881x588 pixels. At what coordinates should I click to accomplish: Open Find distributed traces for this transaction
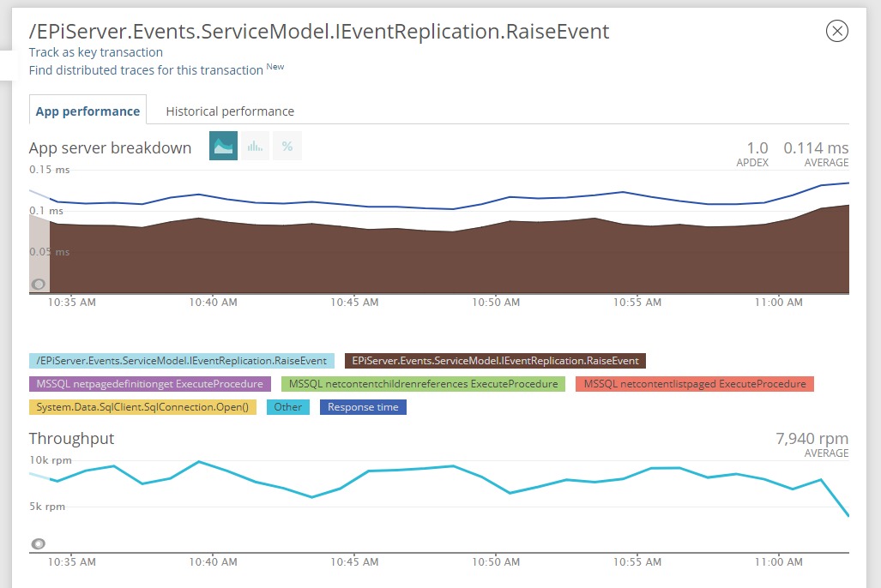pos(146,70)
